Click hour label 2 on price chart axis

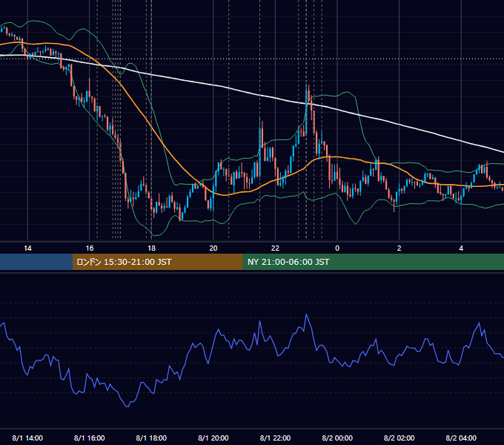pos(399,248)
